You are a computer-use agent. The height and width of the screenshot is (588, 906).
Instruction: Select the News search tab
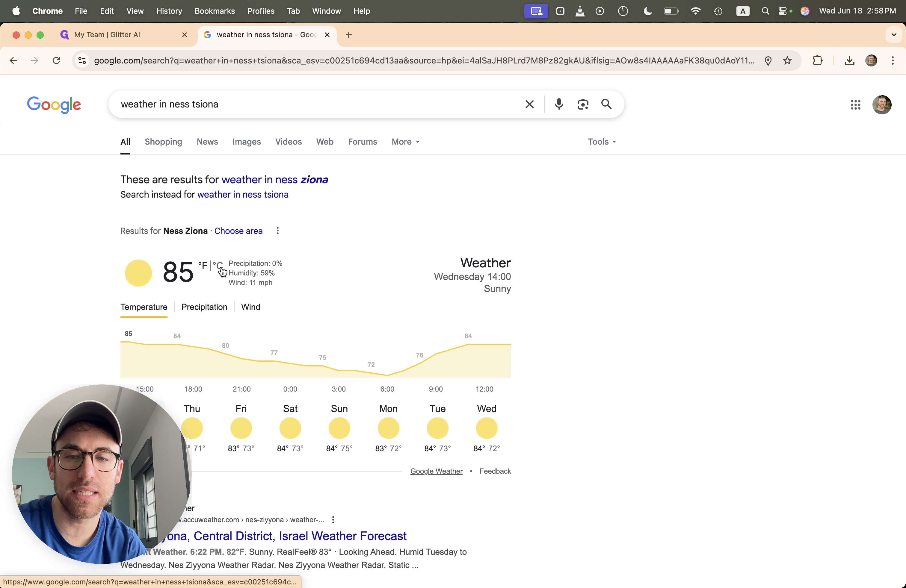207,142
